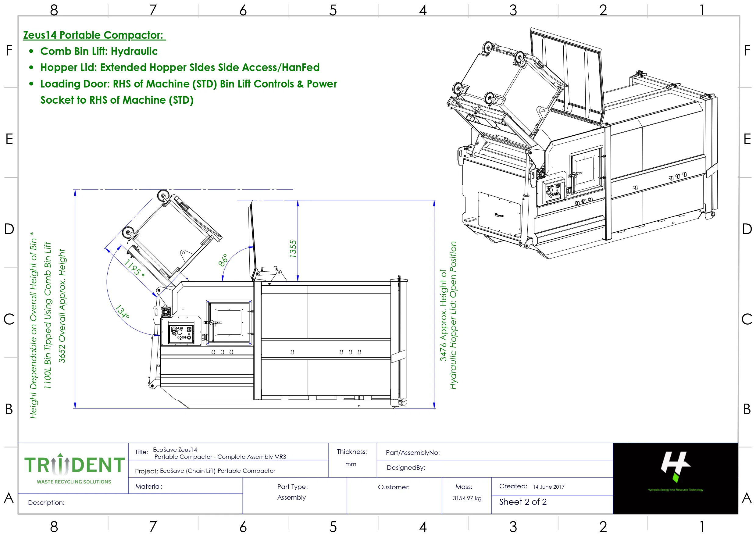Click the 1355 dimension label

[x=293, y=249]
